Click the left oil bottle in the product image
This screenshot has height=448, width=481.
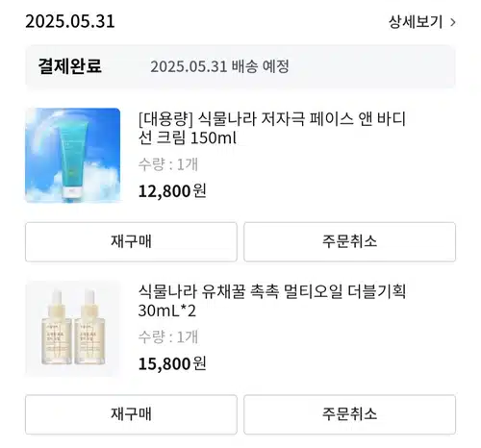57,328
